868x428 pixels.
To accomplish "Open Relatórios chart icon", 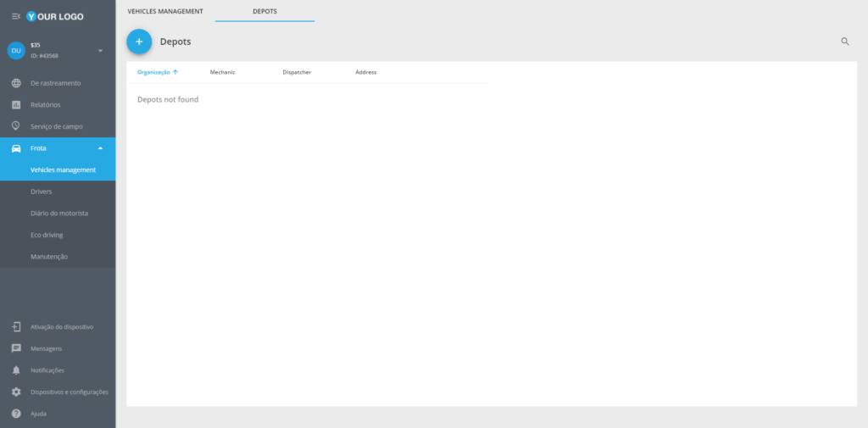I will tap(16, 104).
